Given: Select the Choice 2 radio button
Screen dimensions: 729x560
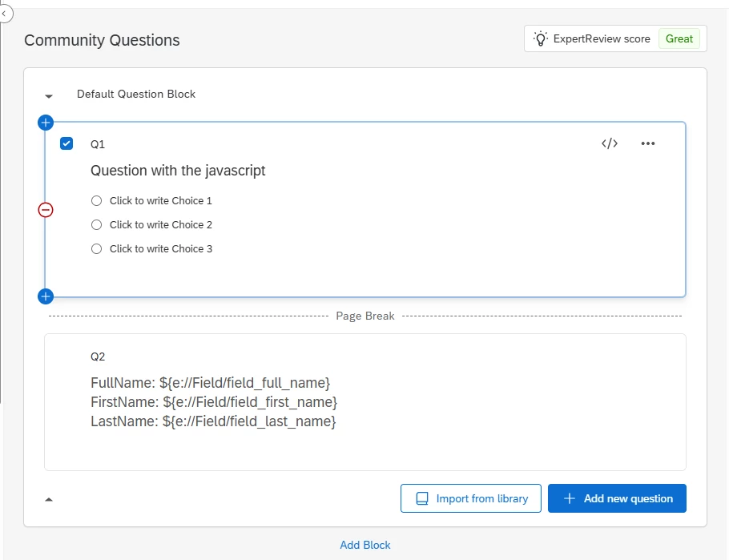Looking at the screenshot, I should (x=97, y=225).
